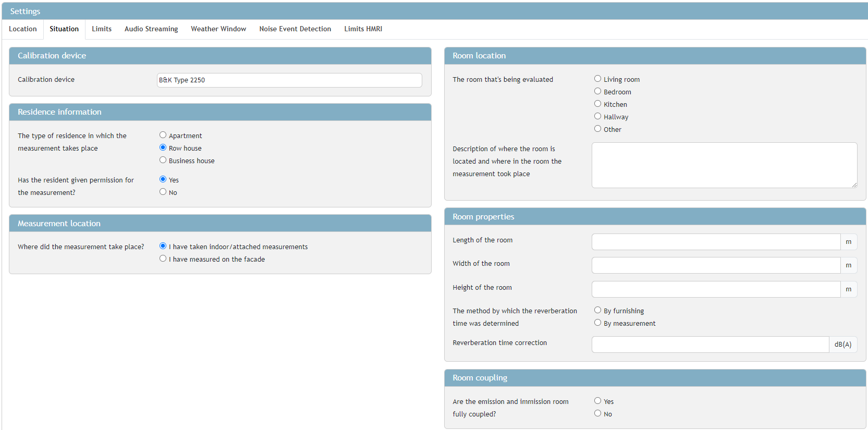868x430 pixels.
Task: Click the room location description textarea
Action: 724,165
